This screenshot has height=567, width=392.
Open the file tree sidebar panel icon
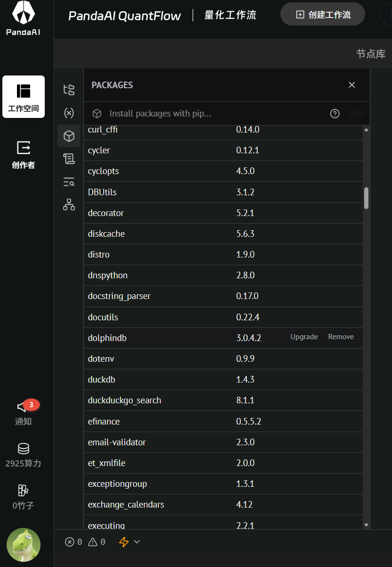pos(69,90)
